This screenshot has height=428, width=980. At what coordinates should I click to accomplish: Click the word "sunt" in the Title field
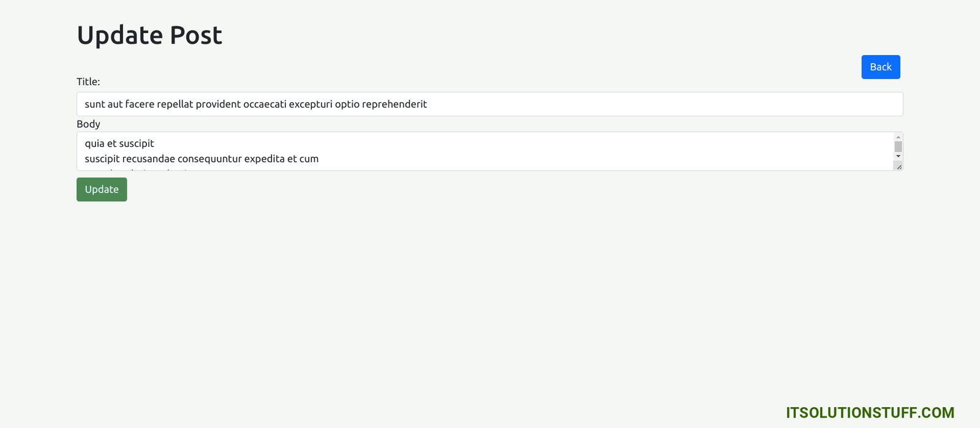click(95, 104)
